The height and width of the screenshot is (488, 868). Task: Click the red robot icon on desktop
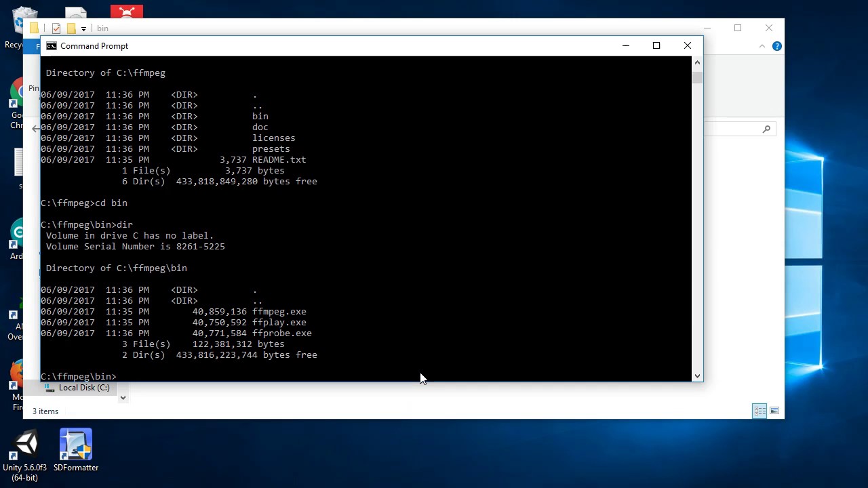[127, 12]
